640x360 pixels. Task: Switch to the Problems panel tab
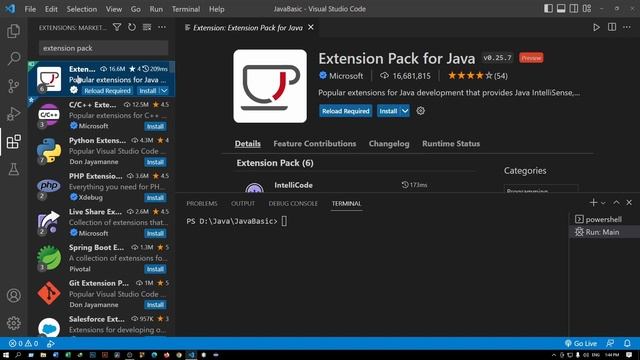coord(202,203)
